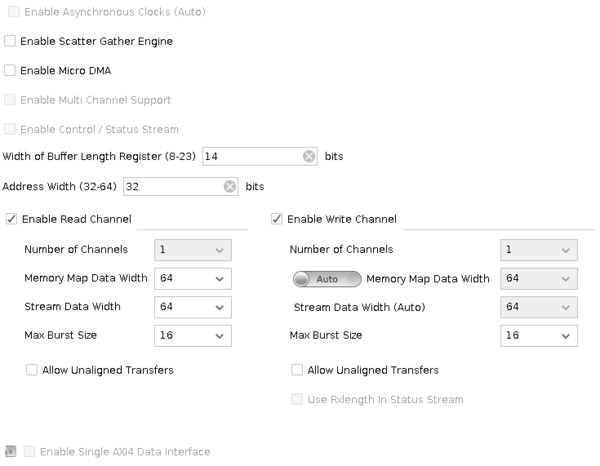This screenshot has height=466, width=600.
Task: Clear the Buffer Length Register width field
Action: [309, 156]
